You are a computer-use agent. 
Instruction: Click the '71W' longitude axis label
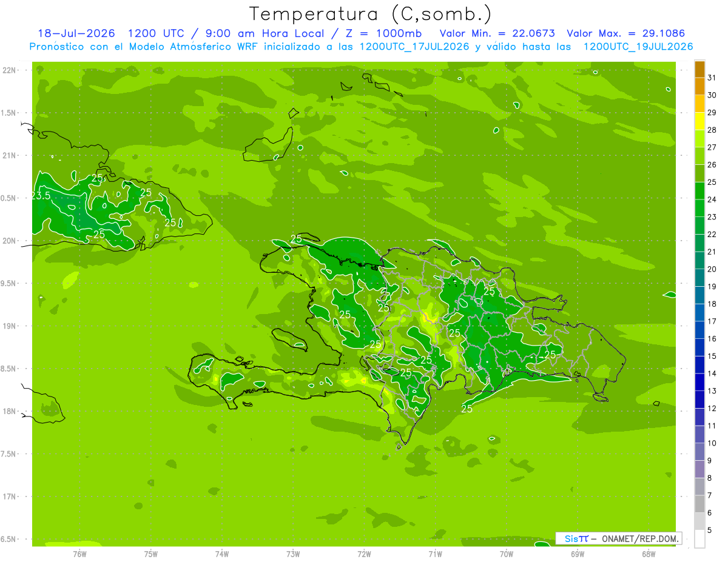[x=435, y=554]
